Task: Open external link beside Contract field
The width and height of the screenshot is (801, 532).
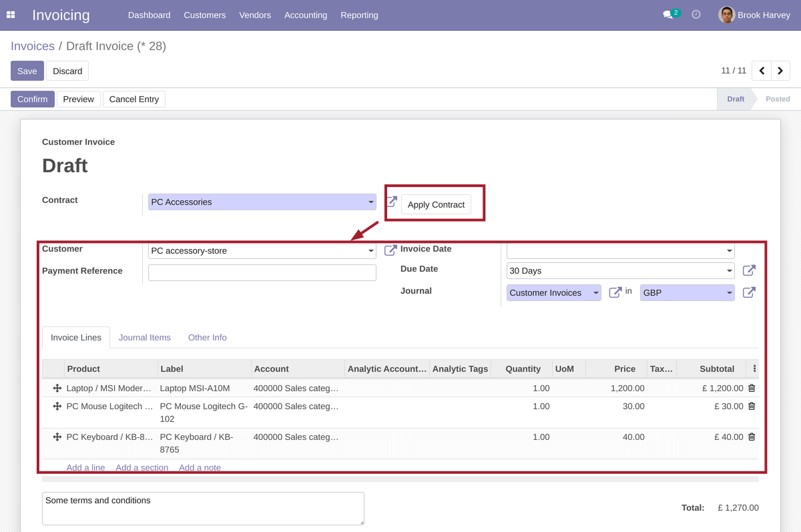Action: pos(391,202)
